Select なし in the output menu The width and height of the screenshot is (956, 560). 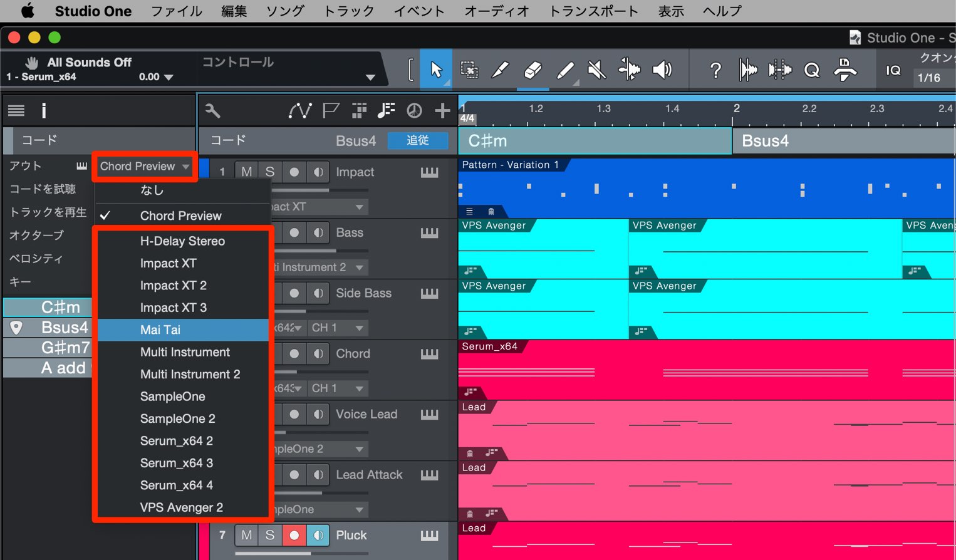point(183,190)
